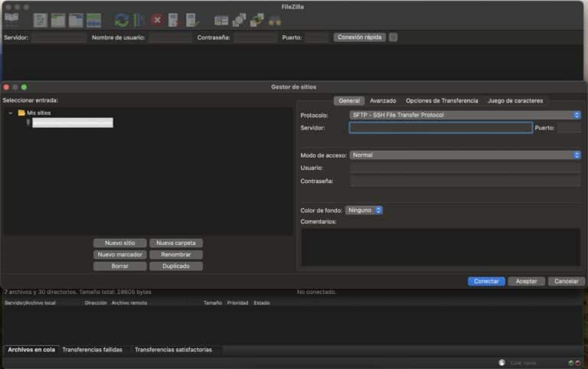The width and height of the screenshot is (588, 369).
Task: Select the Archivos en cola tab
Action: [x=31, y=350]
